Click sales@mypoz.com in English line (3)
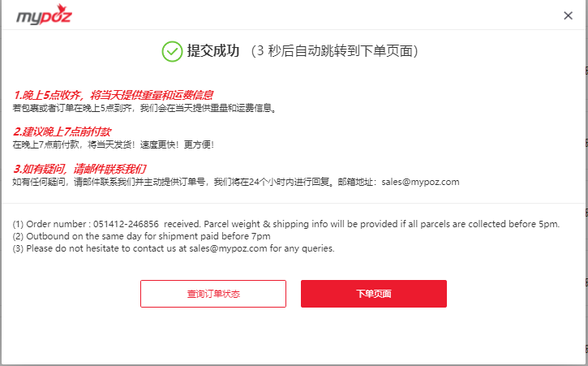Viewport: 588px width, 366px height. (228, 248)
